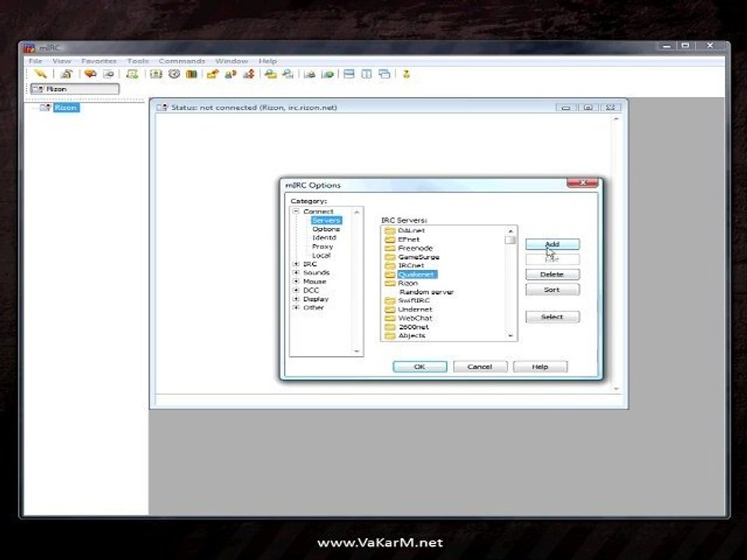Open the Notify List toolbar icon

click(x=310, y=74)
